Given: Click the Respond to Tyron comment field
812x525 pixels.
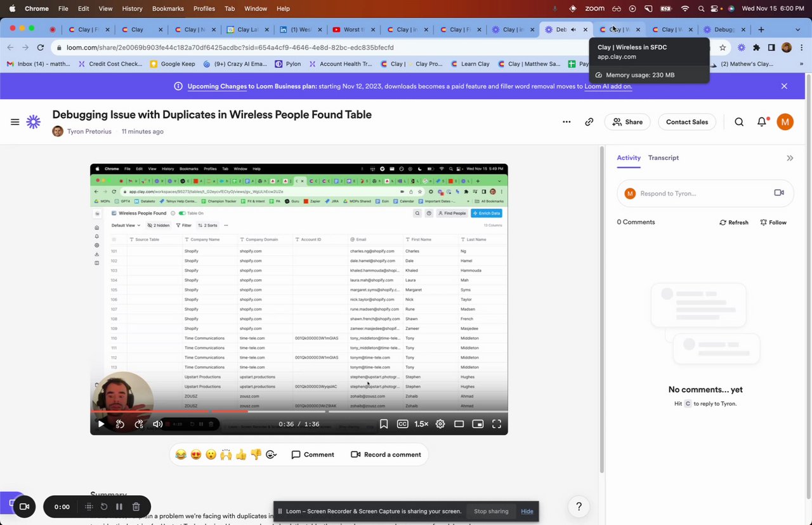Looking at the screenshot, I should (x=705, y=193).
